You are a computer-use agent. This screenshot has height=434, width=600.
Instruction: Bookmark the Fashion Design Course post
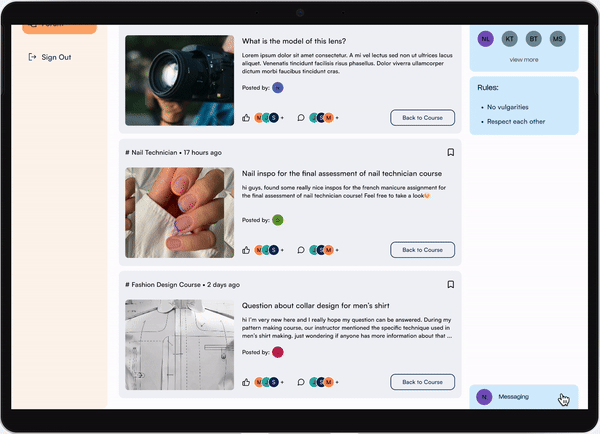pyautogui.click(x=451, y=284)
